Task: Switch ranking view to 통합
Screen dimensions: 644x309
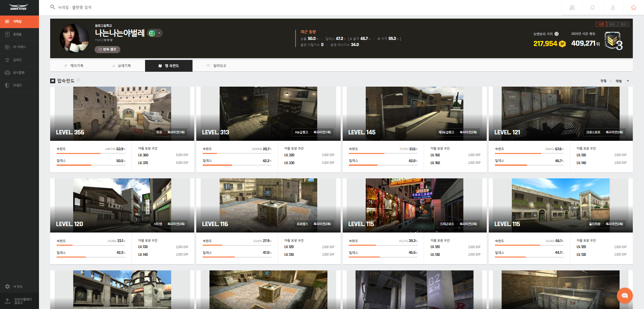Action: pos(612,24)
